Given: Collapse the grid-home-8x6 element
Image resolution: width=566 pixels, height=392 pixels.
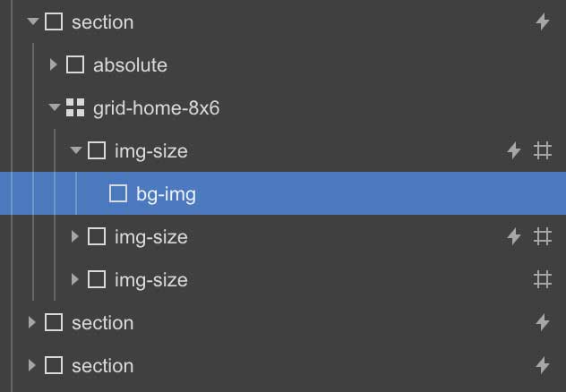Looking at the screenshot, I should (x=54, y=107).
